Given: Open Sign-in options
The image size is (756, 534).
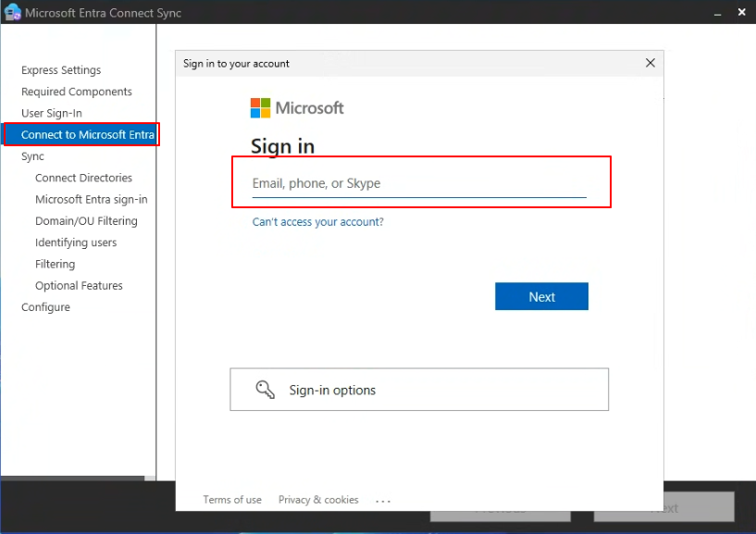Looking at the screenshot, I should click(419, 390).
